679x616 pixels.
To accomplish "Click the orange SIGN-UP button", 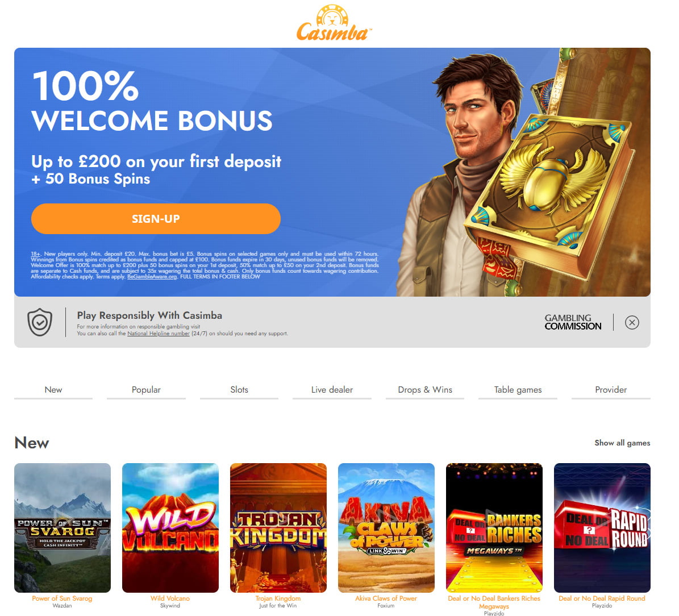I will point(156,219).
